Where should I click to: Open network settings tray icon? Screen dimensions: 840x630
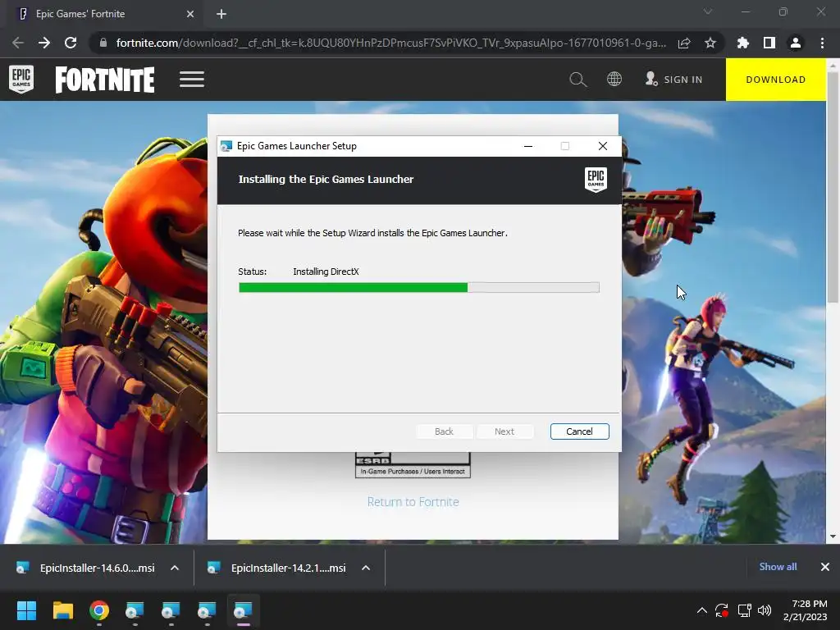(x=744, y=610)
